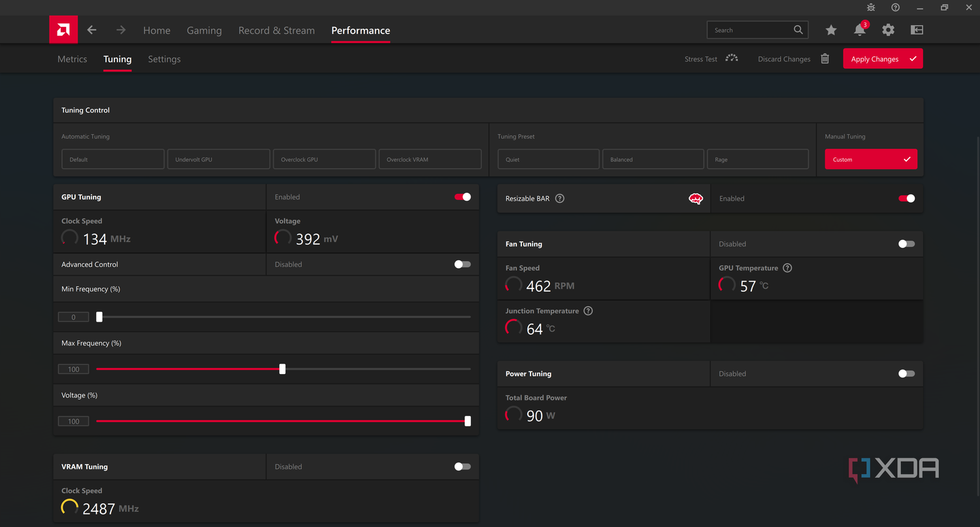Click the Stress Test gauge icon
This screenshot has width=980, height=527.
pyautogui.click(x=732, y=58)
